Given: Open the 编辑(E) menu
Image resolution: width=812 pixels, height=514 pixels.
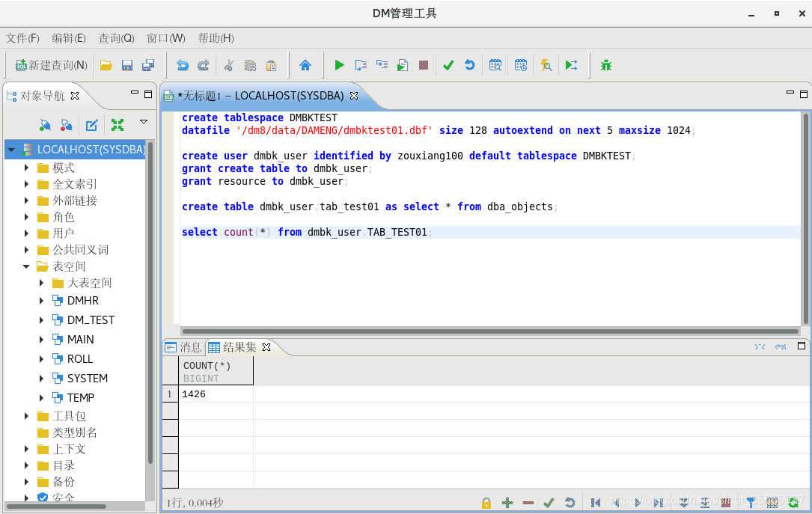Looking at the screenshot, I should (68, 38).
